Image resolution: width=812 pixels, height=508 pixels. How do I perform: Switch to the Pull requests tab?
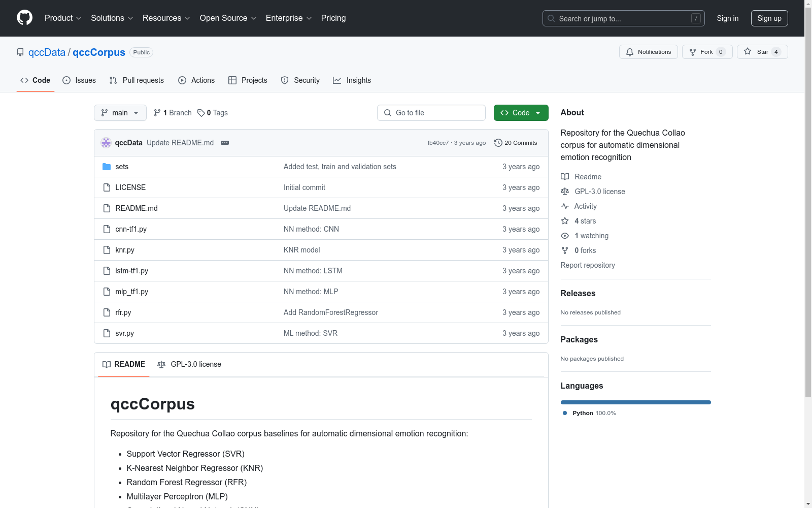tap(137, 80)
